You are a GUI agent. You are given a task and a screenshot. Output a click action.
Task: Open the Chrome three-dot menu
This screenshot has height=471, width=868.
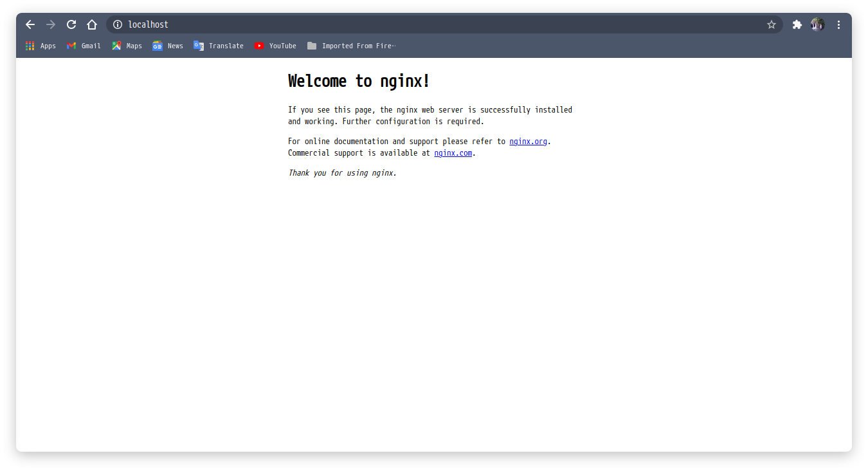pos(838,24)
